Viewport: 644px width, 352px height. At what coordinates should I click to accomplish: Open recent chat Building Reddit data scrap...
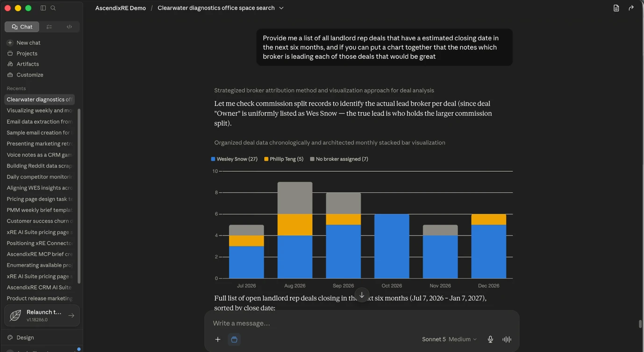tap(39, 166)
